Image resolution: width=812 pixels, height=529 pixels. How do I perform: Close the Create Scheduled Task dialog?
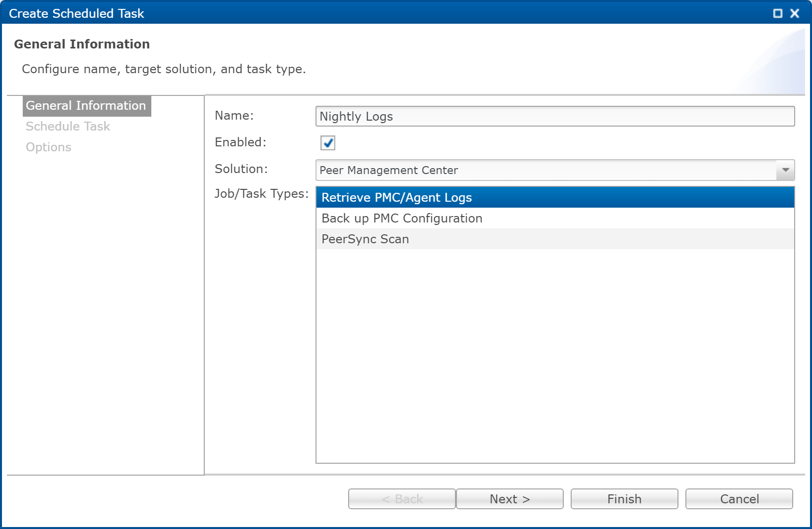795,13
